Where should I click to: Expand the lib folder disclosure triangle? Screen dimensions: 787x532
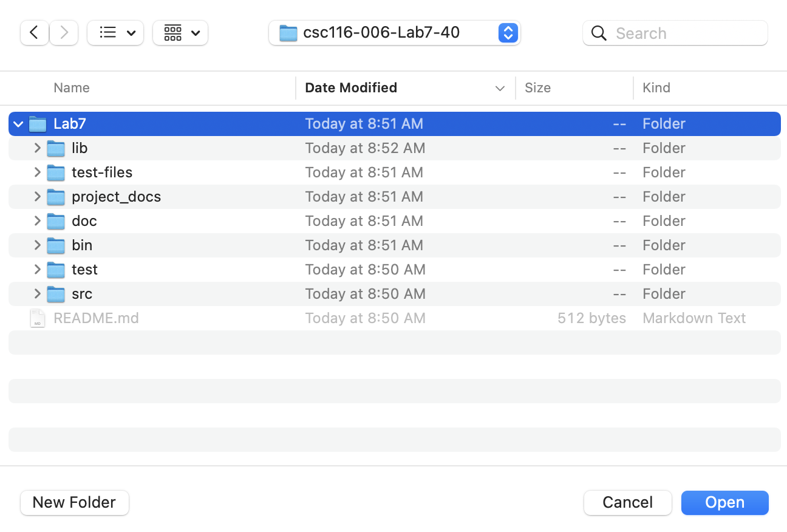(37, 148)
